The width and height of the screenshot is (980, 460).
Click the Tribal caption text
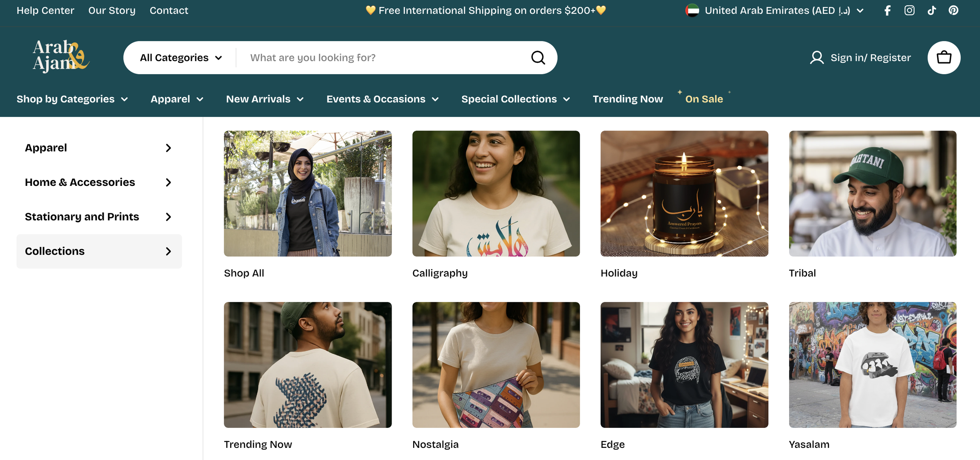pyautogui.click(x=802, y=273)
